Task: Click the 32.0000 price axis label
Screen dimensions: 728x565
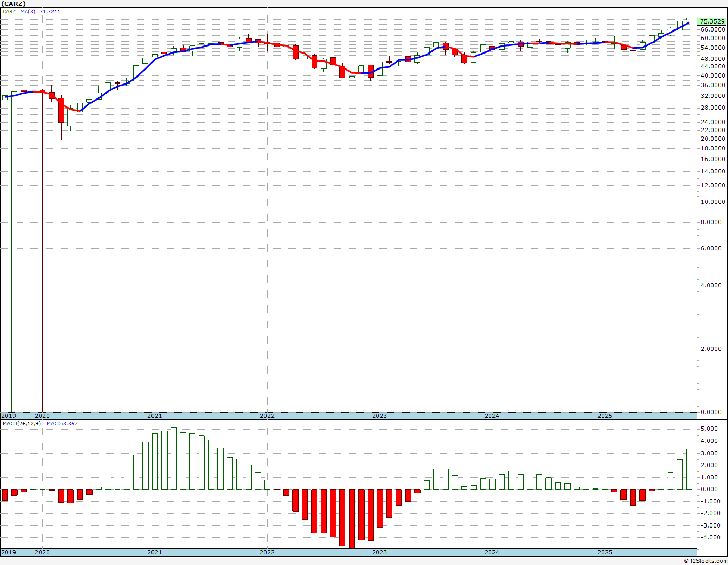Action: [x=714, y=95]
